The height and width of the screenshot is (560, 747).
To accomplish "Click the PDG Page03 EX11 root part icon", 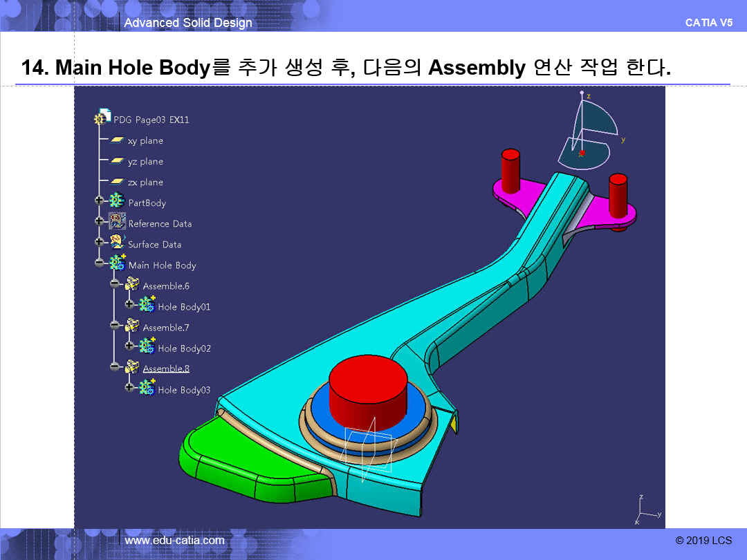I will pos(102,118).
